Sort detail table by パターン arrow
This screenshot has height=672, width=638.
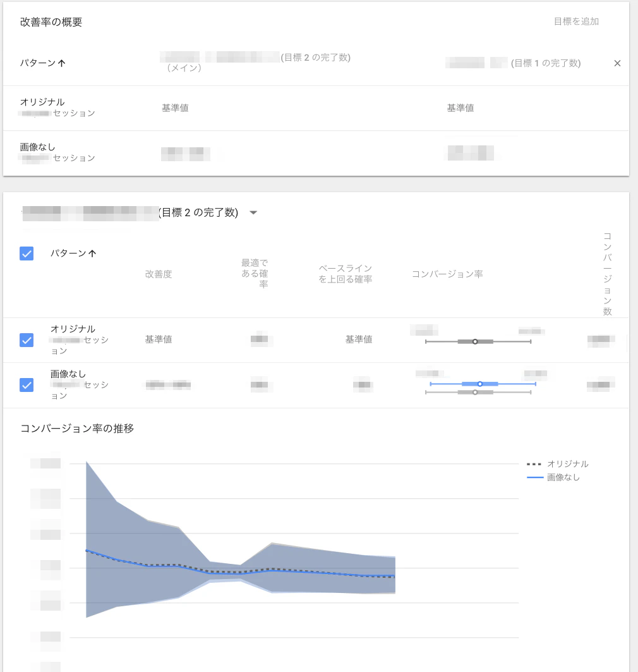(x=92, y=254)
